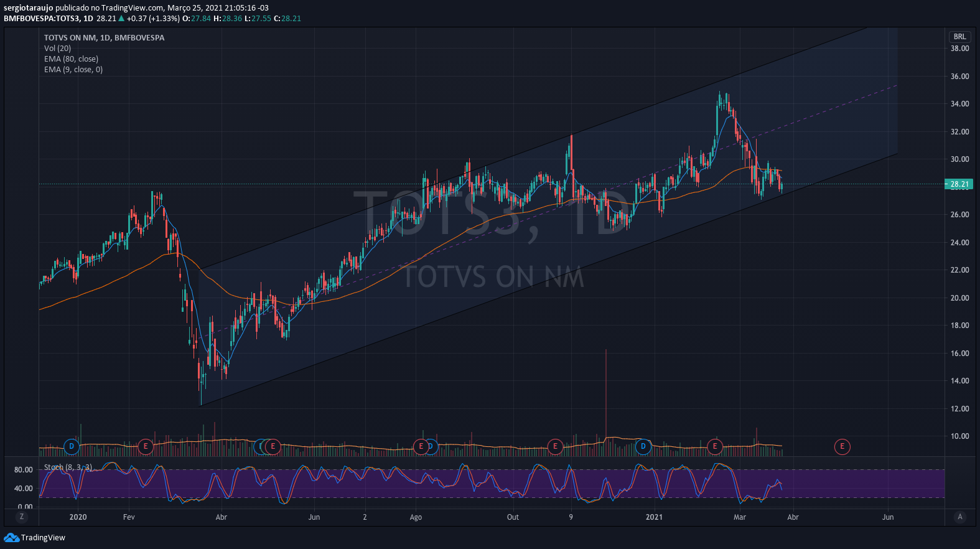This screenshot has height=549, width=980.
Task: Open the earnings marker in February 2020
Action: [146, 446]
